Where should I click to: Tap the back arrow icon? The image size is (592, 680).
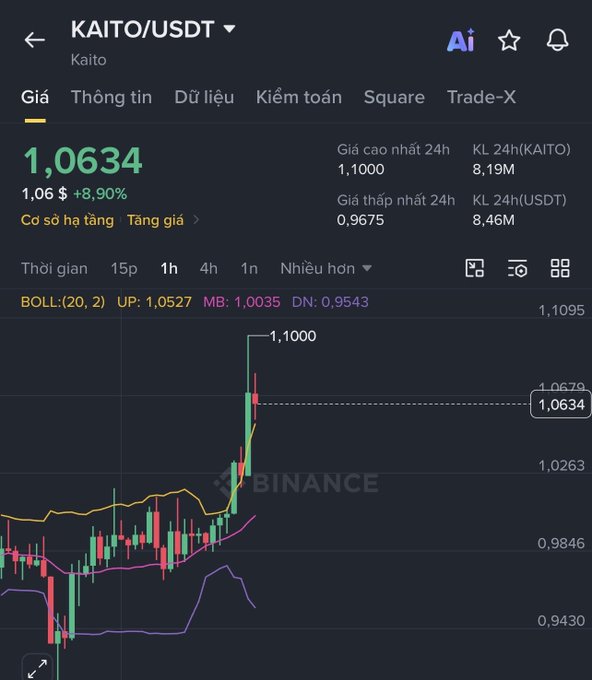[x=35, y=40]
